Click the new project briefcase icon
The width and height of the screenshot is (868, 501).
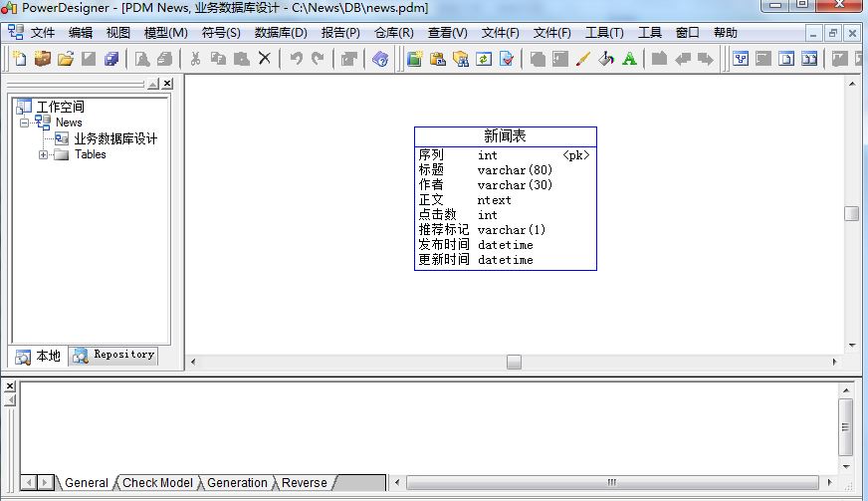pos(43,58)
